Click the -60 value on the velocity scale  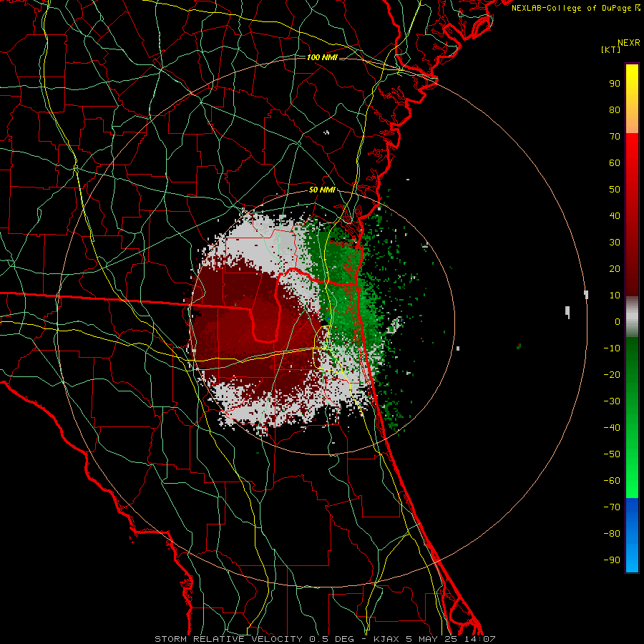click(x=612, y=481)
